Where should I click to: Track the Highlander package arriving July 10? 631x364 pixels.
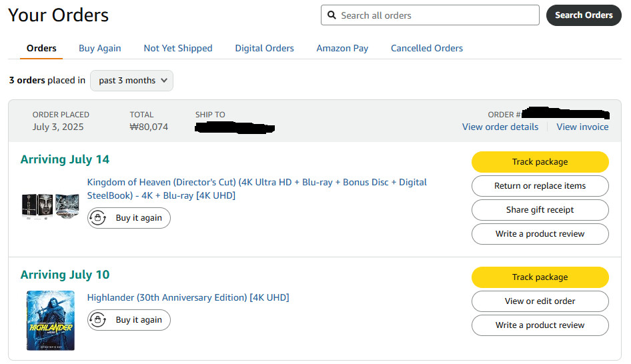(540, 277)
